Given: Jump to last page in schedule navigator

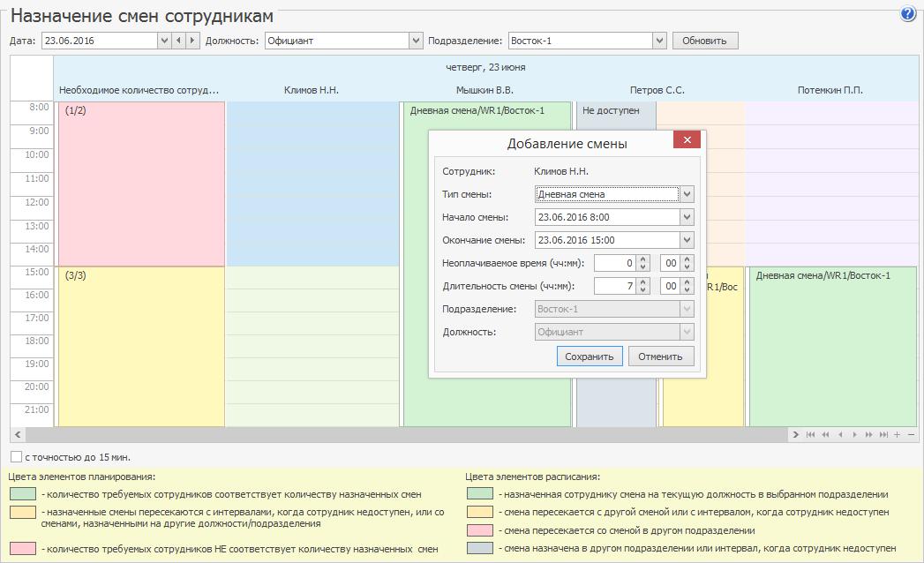Looking at the screenshot, I should click(883, 434).
